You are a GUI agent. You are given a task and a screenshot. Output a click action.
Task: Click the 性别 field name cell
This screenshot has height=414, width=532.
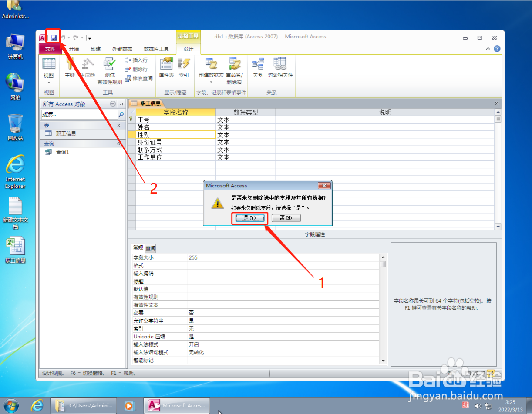[x=176, y=135]
